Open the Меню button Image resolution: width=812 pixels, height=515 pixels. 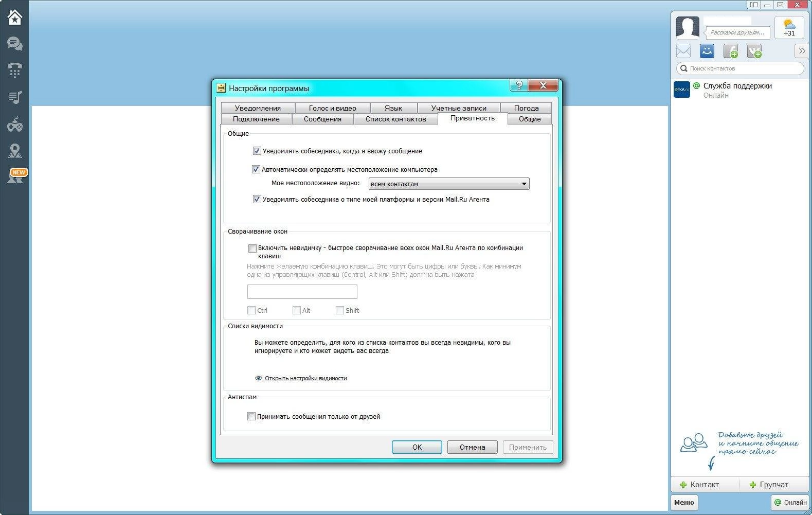pyautogui.click(x=684, y=502)
